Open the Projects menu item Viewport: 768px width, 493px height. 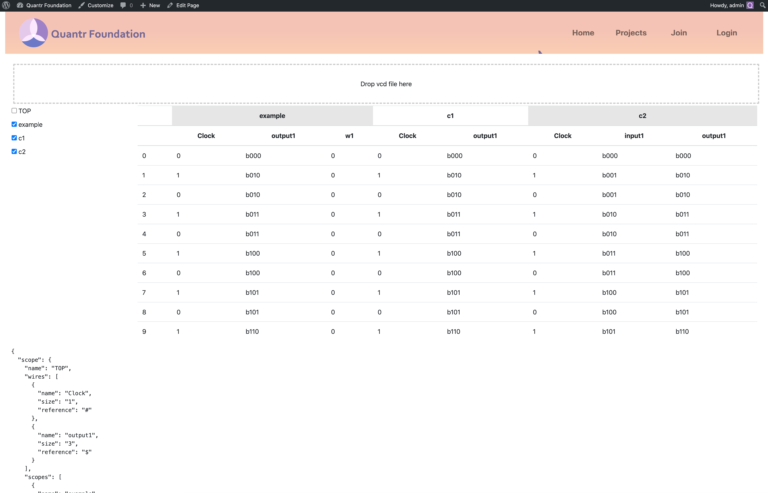[631, 33]
